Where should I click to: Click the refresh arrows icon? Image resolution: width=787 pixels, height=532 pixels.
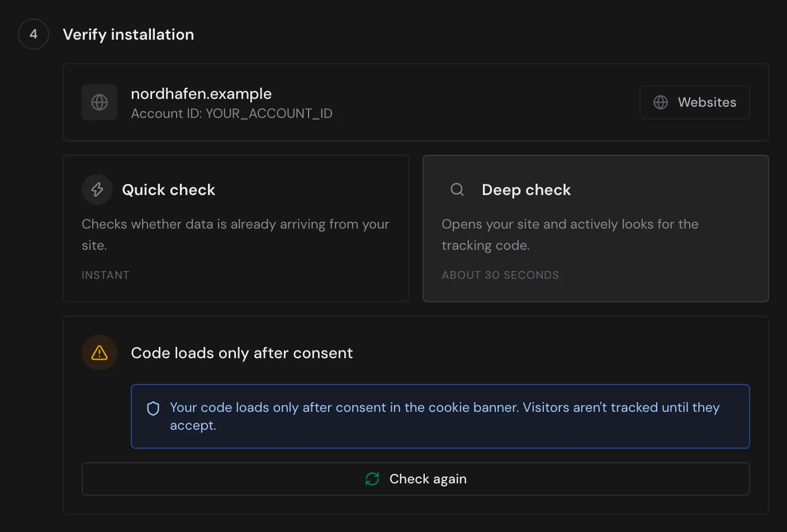pos(372,479)
